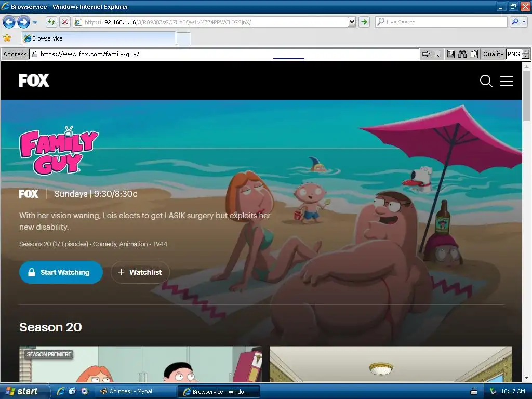Focus the Live Search box
532x399 pixels.
(441, 22)
